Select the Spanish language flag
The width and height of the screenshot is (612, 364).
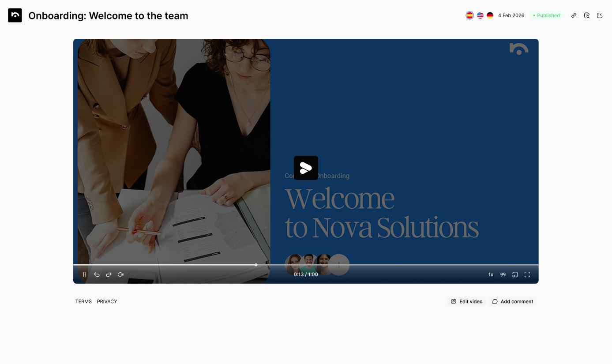point(470,15)
